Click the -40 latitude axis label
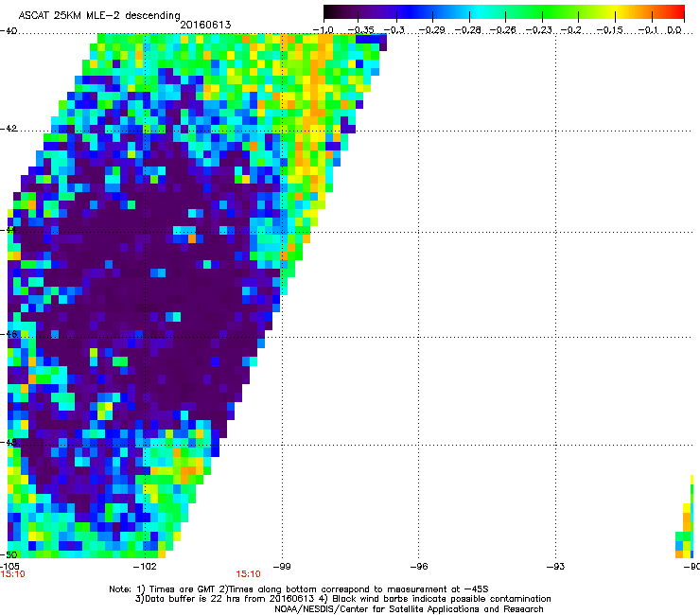 pyautogui.click(x=9, y=31)
